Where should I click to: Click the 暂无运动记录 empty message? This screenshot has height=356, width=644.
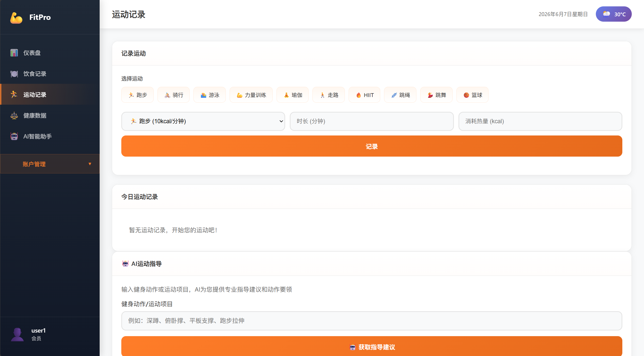174,230
